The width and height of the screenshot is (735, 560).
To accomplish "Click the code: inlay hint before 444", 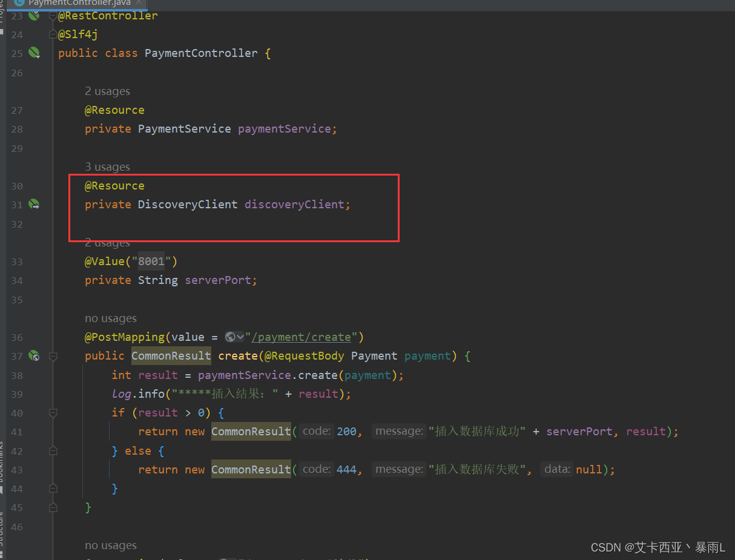I will [317, 470].
